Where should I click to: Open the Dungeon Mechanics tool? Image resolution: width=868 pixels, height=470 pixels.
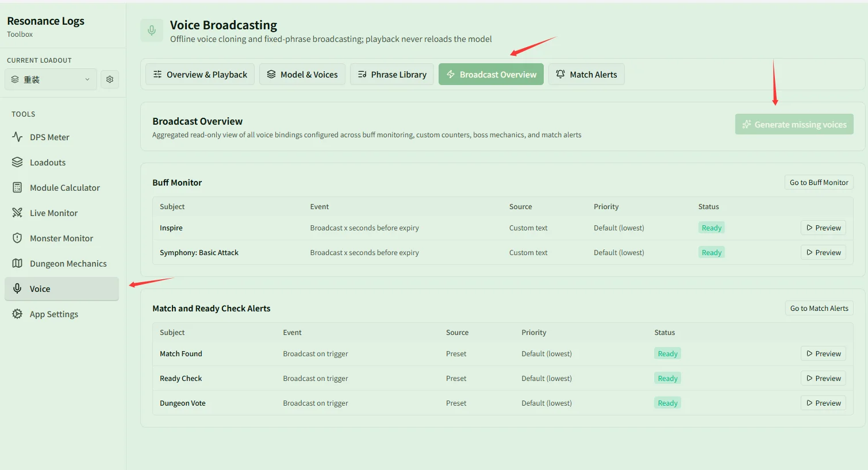coord(62,263)
